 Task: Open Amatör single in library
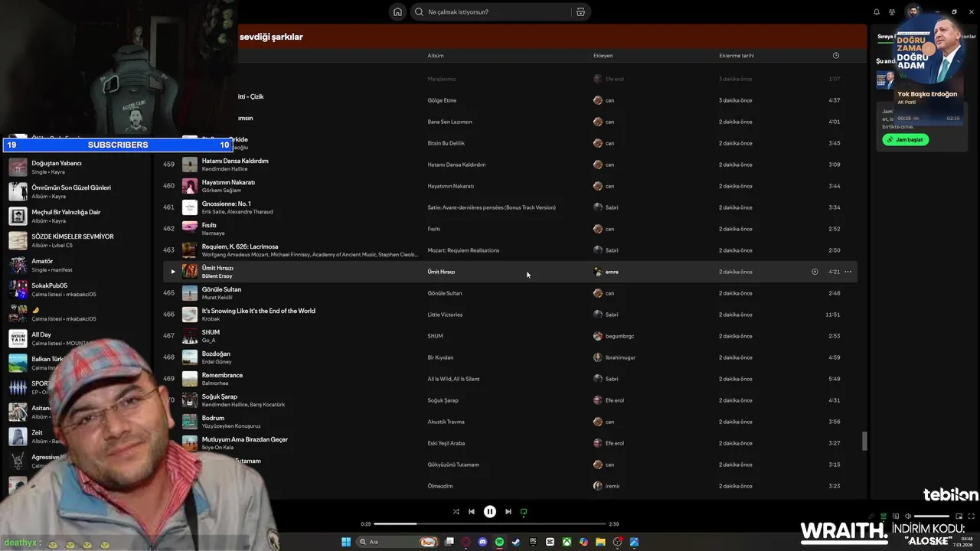click(x=77, y=265)
